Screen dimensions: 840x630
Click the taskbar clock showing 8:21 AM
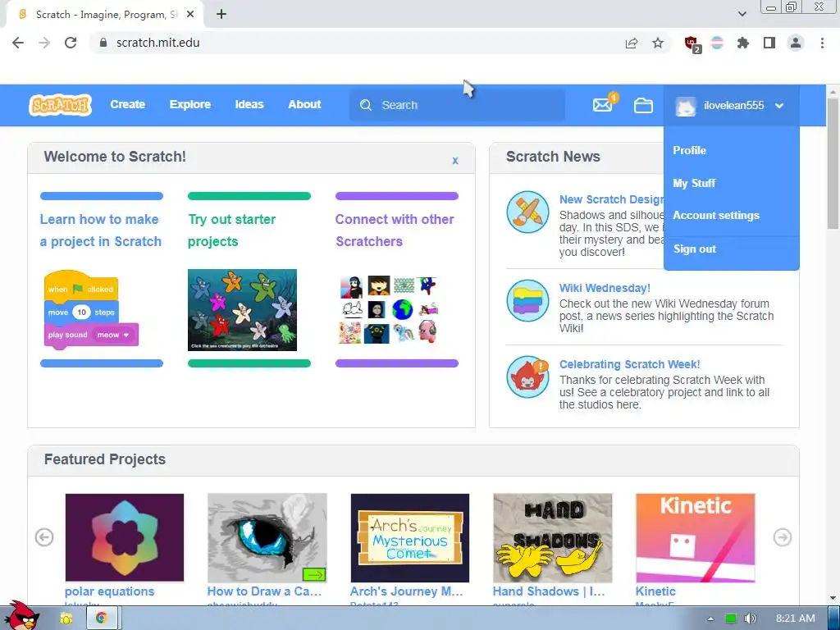tap(795, 619)
